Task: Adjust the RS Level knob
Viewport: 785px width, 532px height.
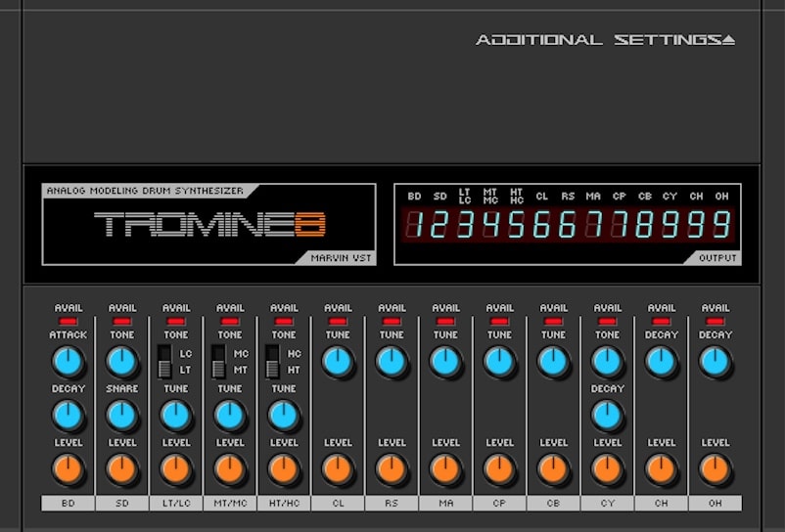Action: click(392, 469)
